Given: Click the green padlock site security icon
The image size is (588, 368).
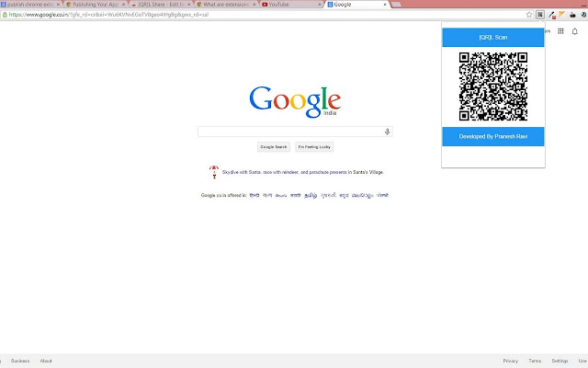Looking at the screenshot, I should click(x=5, y=15).
